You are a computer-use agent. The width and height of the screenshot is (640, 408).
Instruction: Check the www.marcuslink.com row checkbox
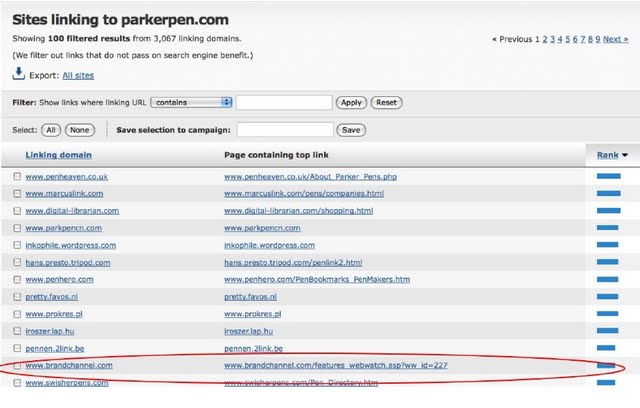pos(17,193)
